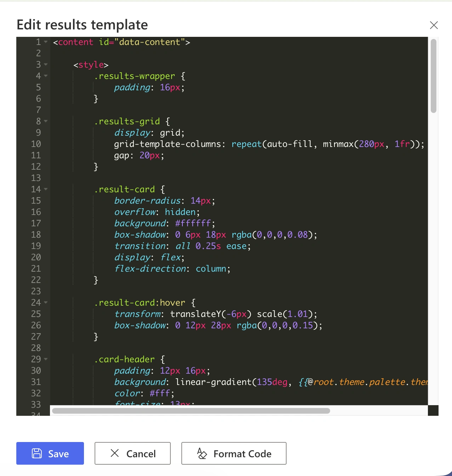Viewport: 452px width, 476px height.
Task: Fold the .result-card:hover rule on line 24
Action: [x=46, y=303]
